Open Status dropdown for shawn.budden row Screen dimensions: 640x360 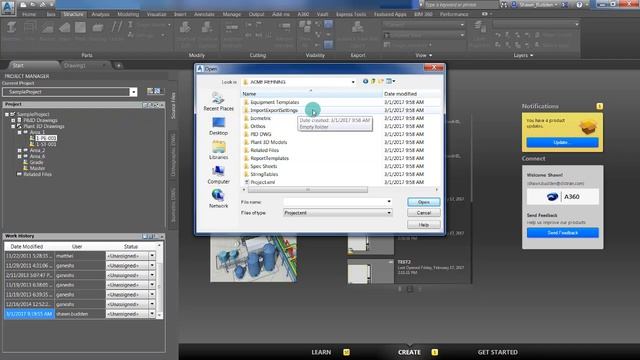[152, 314]
